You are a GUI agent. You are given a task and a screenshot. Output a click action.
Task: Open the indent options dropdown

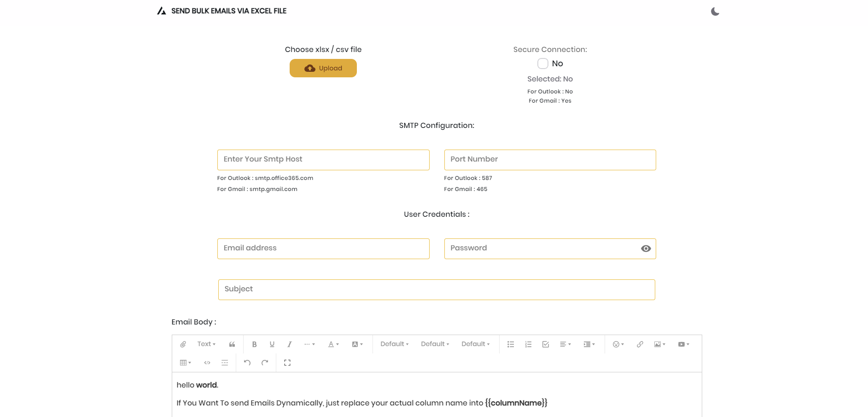589,344
